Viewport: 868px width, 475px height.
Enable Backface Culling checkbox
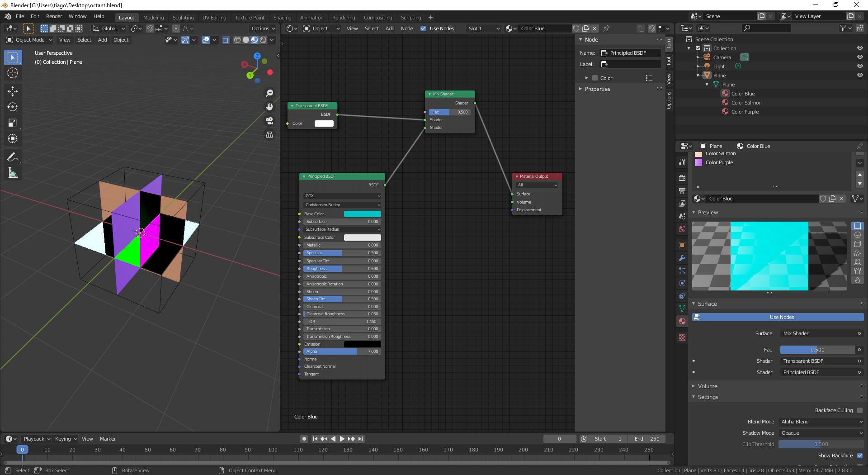(860, 410)
